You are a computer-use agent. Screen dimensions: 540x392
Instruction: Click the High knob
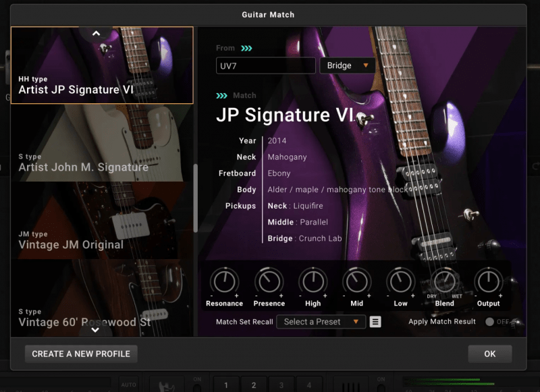coord(313,281)
